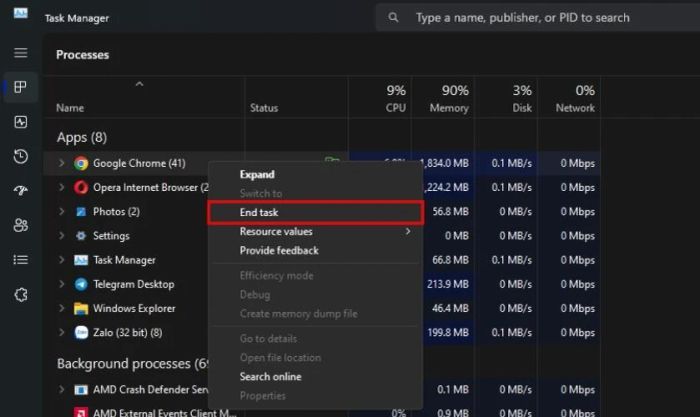The image size is (700, 417).
Task: Click the Zalo app icon
Action: (81, 333)
